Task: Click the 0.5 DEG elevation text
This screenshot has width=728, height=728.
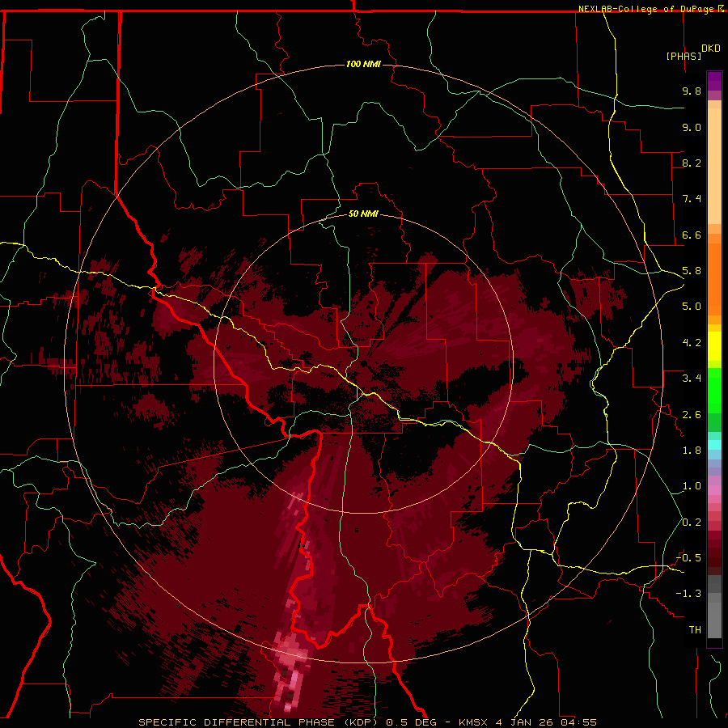Action: (412, 722)
